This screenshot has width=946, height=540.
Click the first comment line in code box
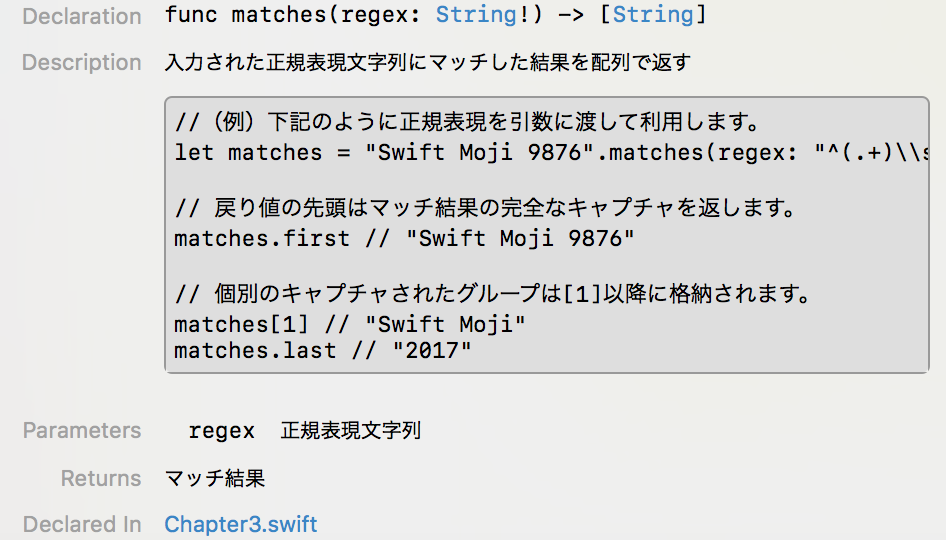467,122
